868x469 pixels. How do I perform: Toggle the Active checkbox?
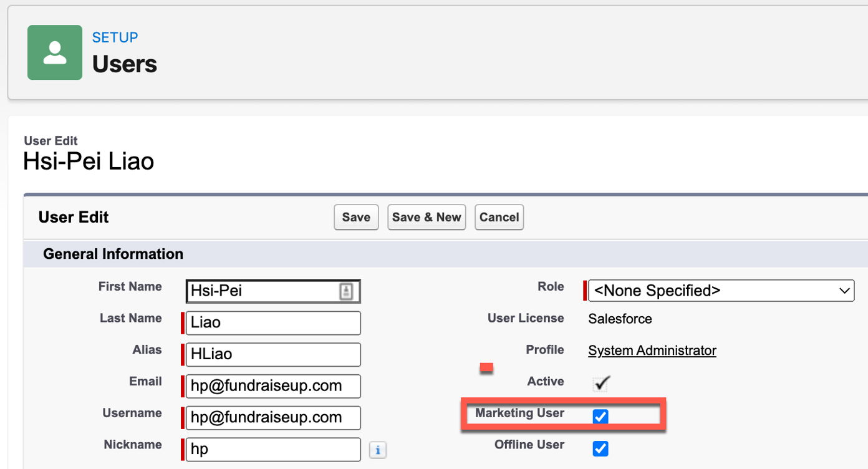[600, 384]
